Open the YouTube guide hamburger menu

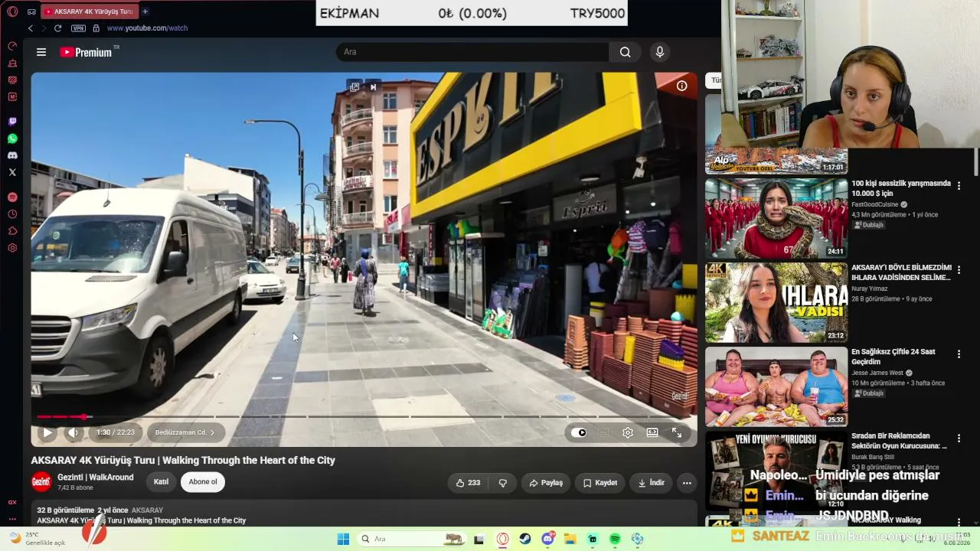41,52
